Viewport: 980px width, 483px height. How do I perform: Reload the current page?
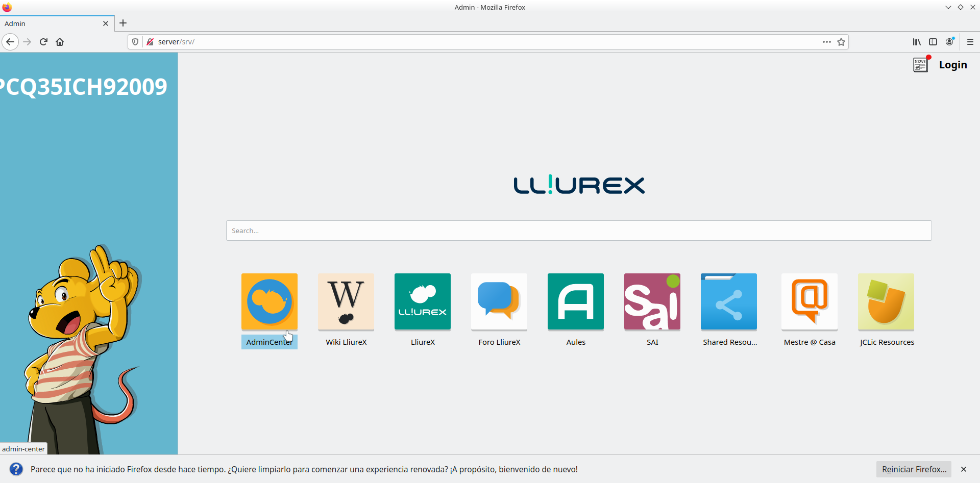[43, 42]
